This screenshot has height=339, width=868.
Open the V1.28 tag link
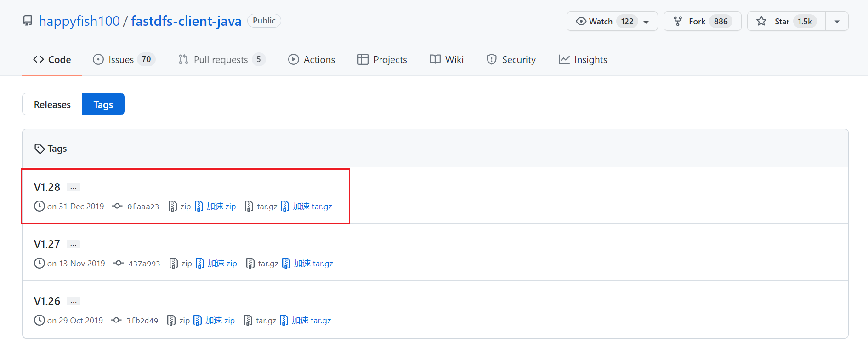point(47,187)
